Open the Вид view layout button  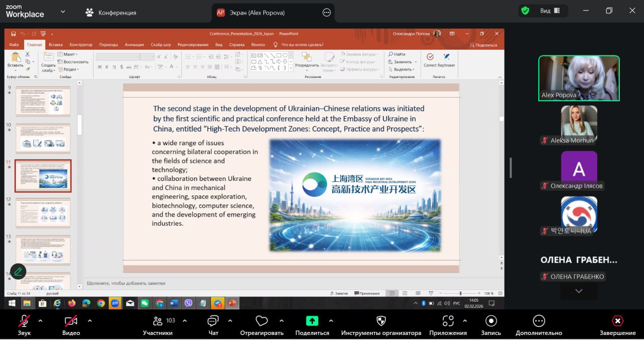tap(550, 11)
